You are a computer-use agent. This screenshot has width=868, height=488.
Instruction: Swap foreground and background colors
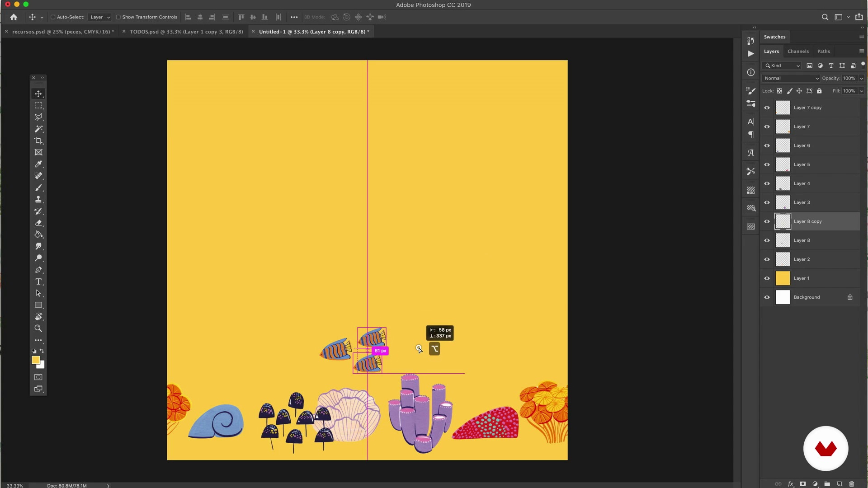[42, 351]
